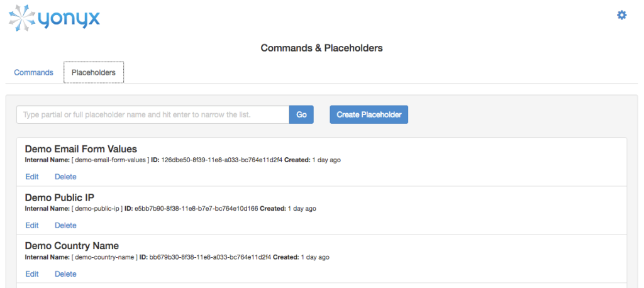Image resolution: width=644 pixels, height=288 pixels.
Task: Click the demo-country-name internal name text
Action: pos(104,257)
